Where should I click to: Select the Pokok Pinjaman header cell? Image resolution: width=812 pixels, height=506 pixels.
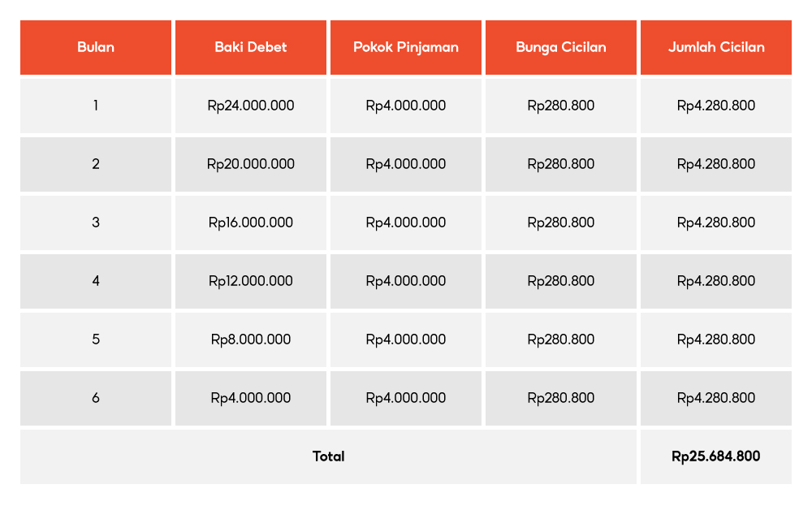(406, 47)
